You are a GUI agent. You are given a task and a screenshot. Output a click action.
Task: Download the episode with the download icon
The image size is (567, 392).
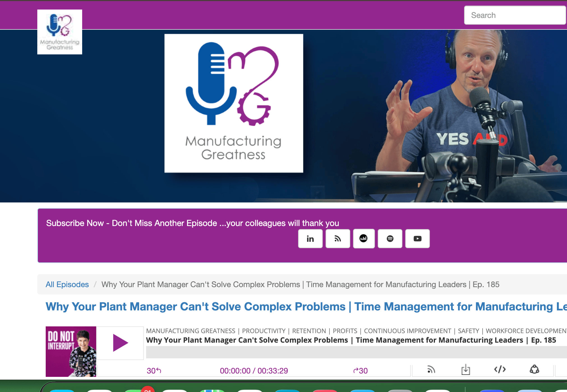pyautogui.click(x=466, y=370)
